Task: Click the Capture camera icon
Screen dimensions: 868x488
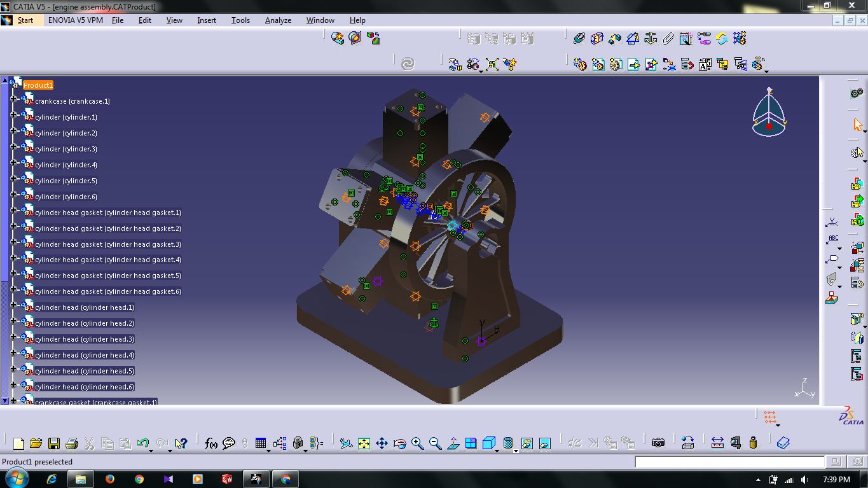Action: click(658, 443)
